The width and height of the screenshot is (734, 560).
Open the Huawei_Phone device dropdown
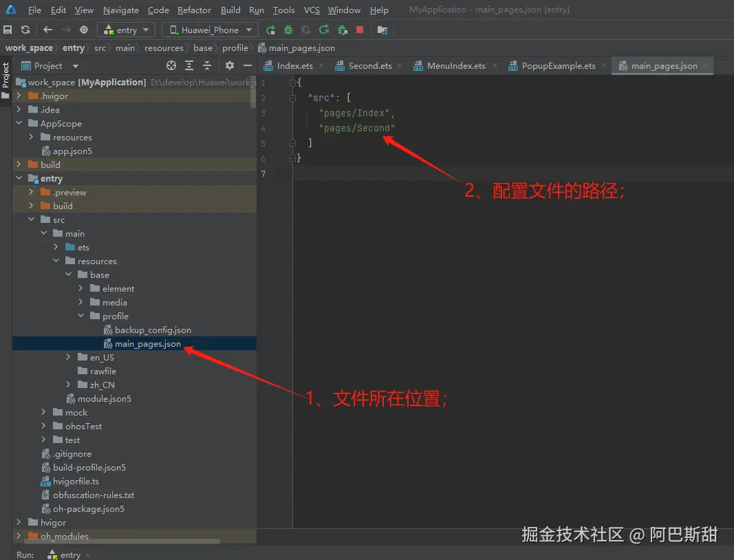pyautogui.click(x=210, y=30)
